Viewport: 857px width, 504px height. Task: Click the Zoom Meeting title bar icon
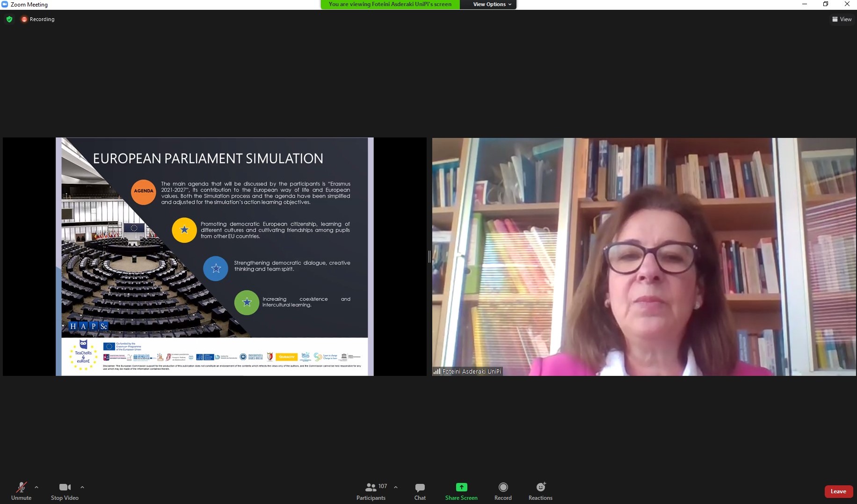(5, 4)
